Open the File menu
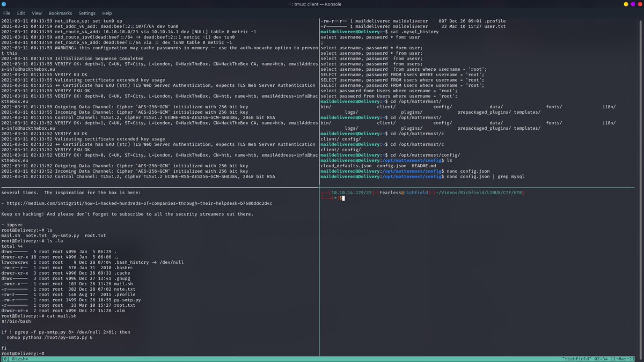The height and width of the screenshot is (362, 644). point(6,13)
